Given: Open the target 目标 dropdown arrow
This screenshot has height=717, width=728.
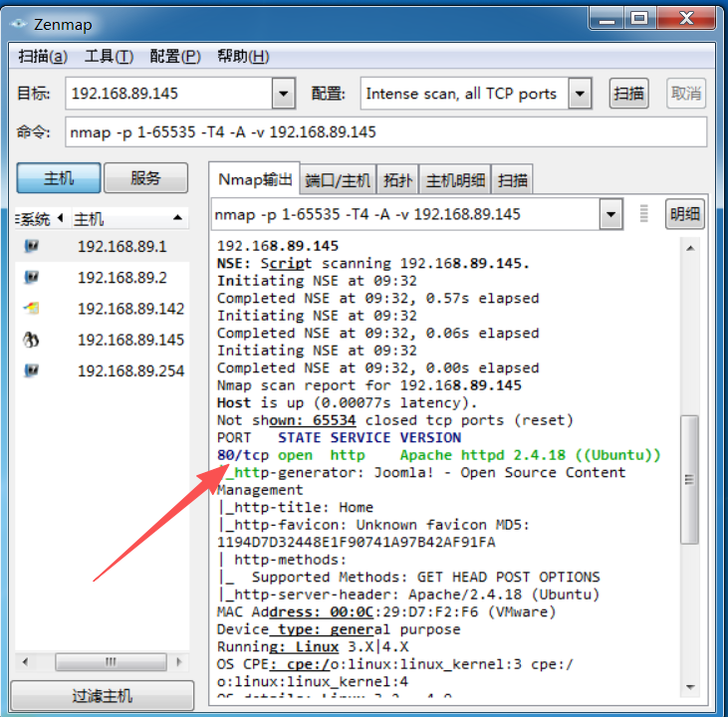Looking at the screenshot, I should click(283, 94).
